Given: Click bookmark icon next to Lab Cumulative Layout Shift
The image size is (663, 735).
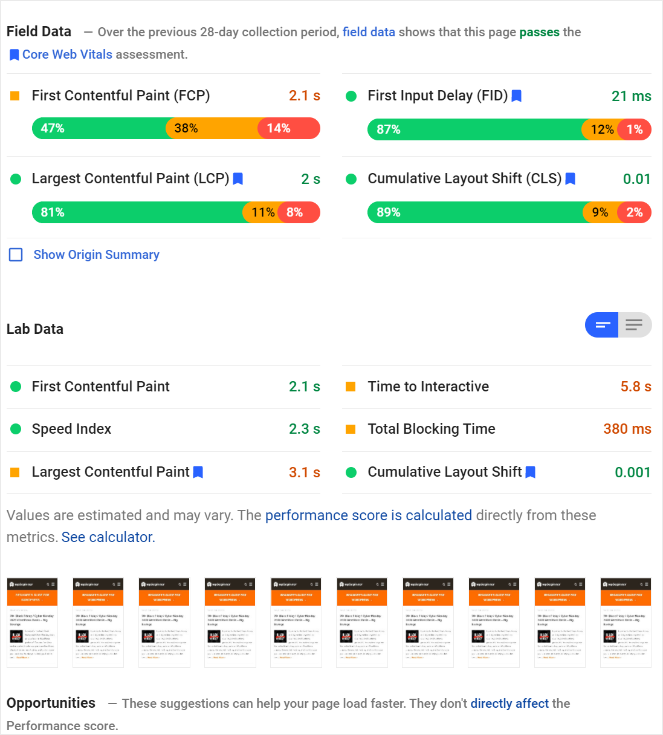Looking at the screenshot, I should point(531,472).
